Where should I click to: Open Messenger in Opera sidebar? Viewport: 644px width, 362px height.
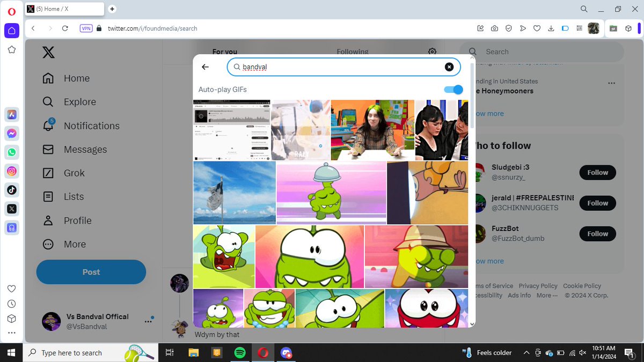tap(12, 134)
